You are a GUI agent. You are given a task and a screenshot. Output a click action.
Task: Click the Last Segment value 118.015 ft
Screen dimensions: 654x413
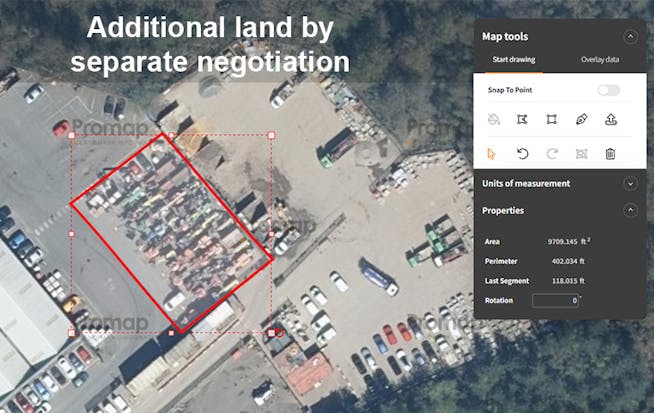(568, 281)
